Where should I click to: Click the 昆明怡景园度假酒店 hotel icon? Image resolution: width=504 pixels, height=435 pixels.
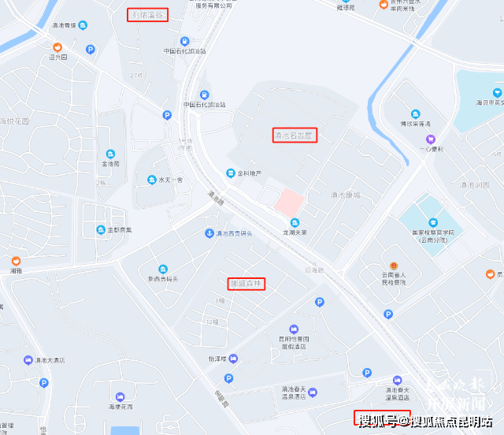(x=294, y=329)
